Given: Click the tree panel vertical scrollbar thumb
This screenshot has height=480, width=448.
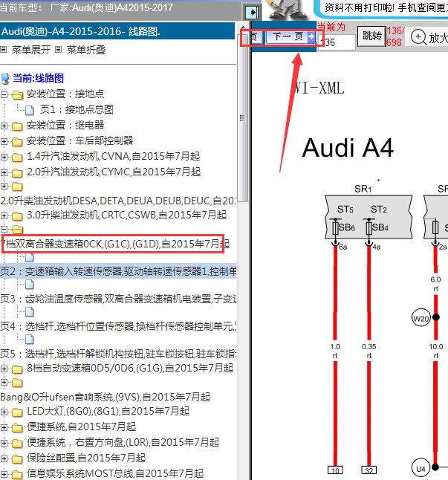Looking at the screenshot, I should coord(242,118).
